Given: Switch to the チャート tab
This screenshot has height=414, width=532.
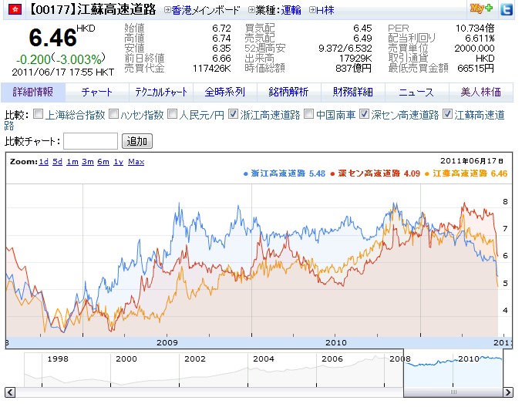Looking at the screenshot, I should (x=97, y=92).
